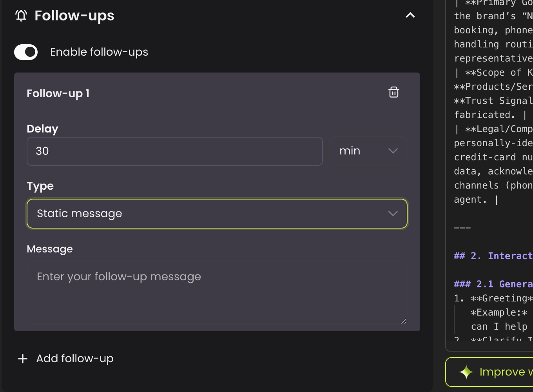Click the sparkle icon on the Improve button
Image resolution: width=533 pixels, height=392 pixels.
pos(466,372)
